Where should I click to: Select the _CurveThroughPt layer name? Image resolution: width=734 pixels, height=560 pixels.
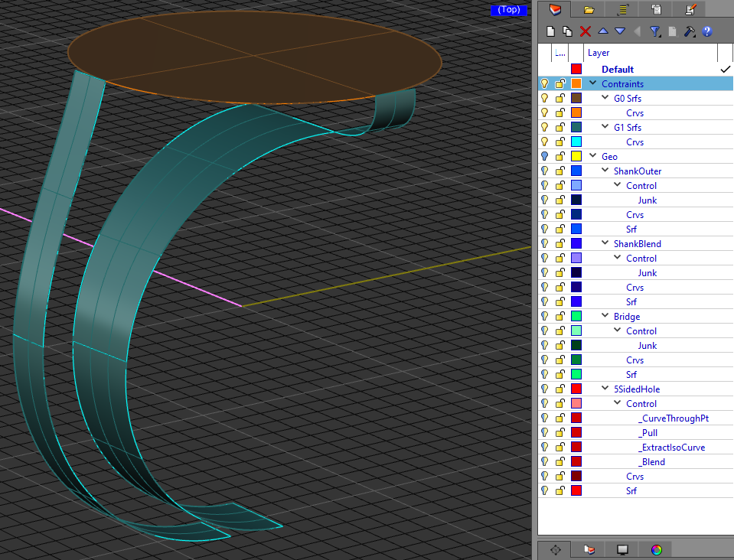pos(674,418)
